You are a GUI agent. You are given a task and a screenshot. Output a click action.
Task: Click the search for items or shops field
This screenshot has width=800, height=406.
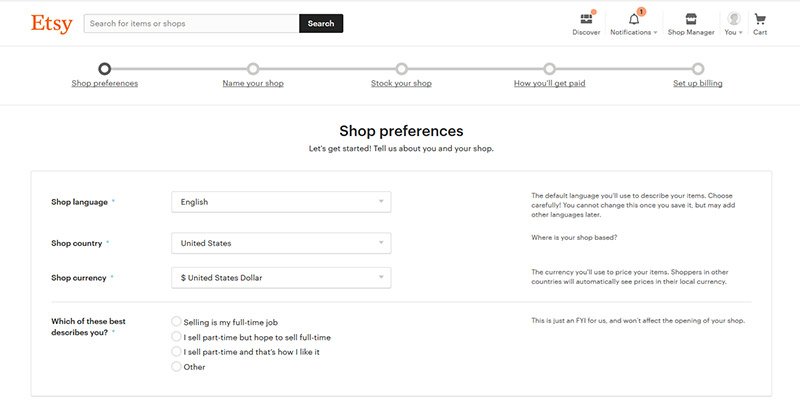[x=192, y=23]
